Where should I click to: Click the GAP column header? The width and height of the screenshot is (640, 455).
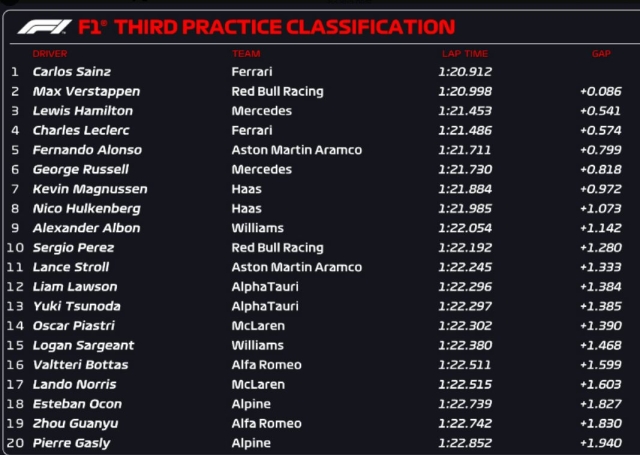[x=600, y=53]
